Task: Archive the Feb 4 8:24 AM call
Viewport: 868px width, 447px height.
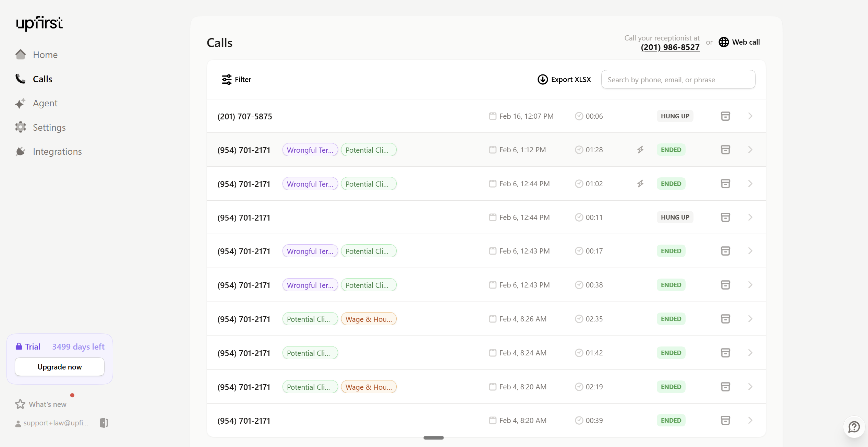Action: (725, 353)
